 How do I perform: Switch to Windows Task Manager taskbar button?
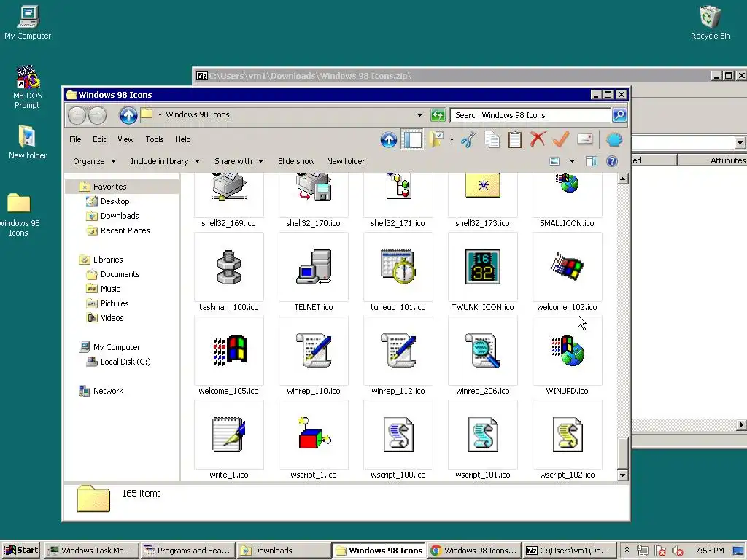click(x=91, y=551)
